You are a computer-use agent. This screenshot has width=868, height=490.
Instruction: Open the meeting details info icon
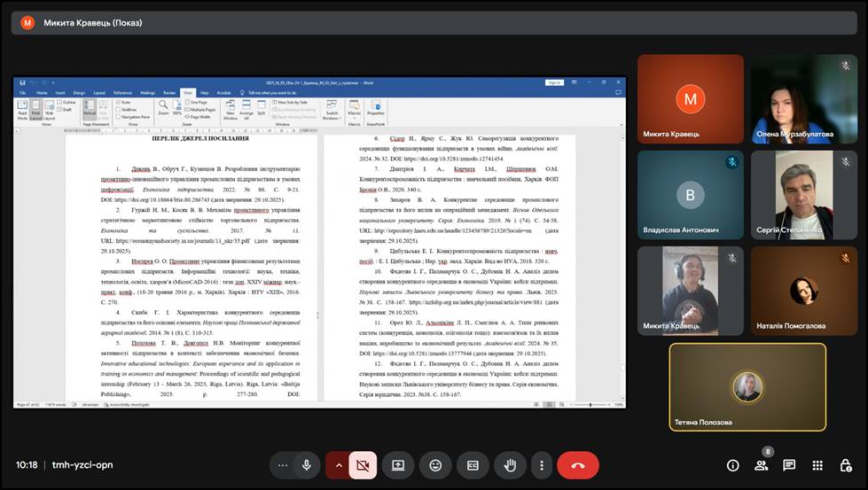[x=732, y=465]
